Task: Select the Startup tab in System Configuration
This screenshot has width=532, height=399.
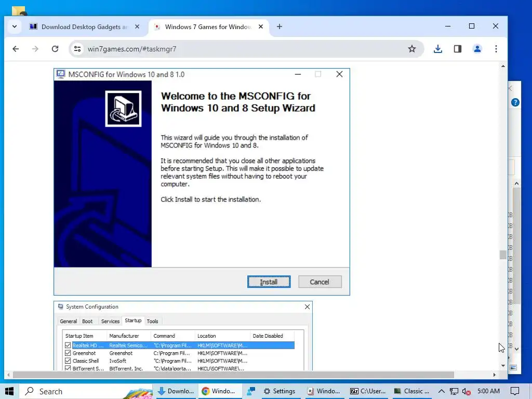Action: 133,321
